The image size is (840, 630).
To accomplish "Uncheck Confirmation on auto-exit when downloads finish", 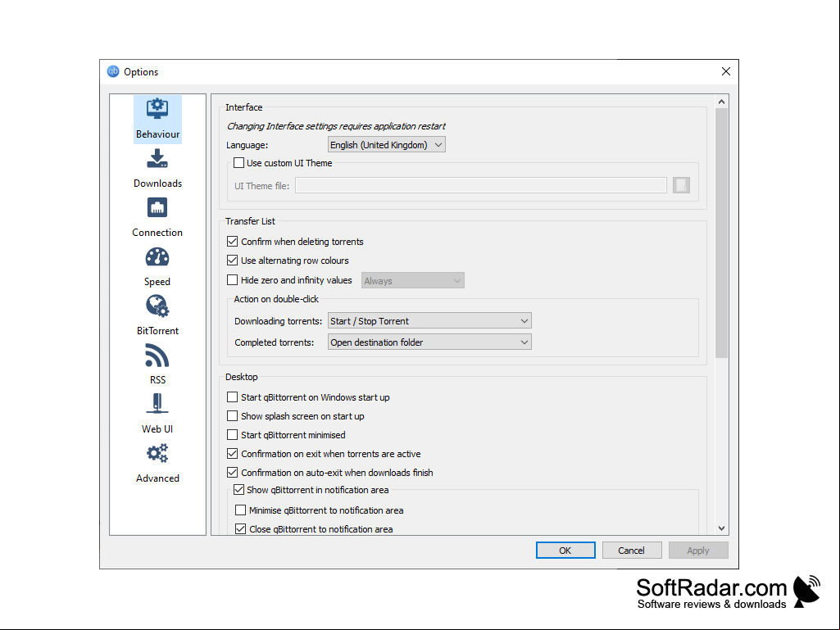I will (233, 473).
